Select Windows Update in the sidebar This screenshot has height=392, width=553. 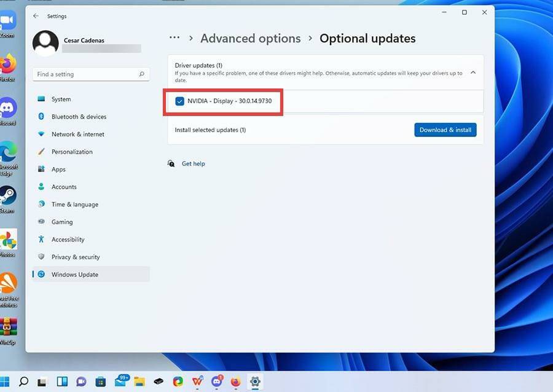[91, 274]
